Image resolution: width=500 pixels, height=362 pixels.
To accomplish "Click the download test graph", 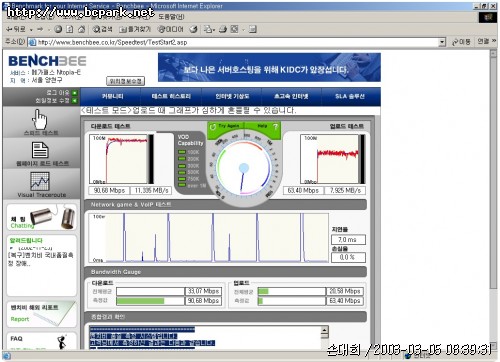I will click(x=121, y=159).
